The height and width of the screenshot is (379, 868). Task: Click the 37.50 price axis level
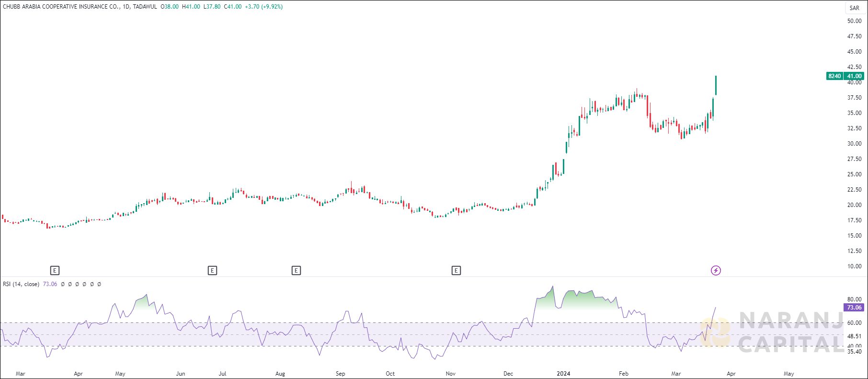click(854, 98)
